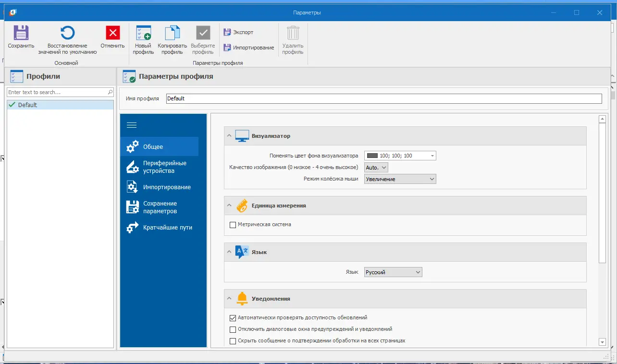Click the Имя профиля text field
The image size is (617, 364).
383,98
